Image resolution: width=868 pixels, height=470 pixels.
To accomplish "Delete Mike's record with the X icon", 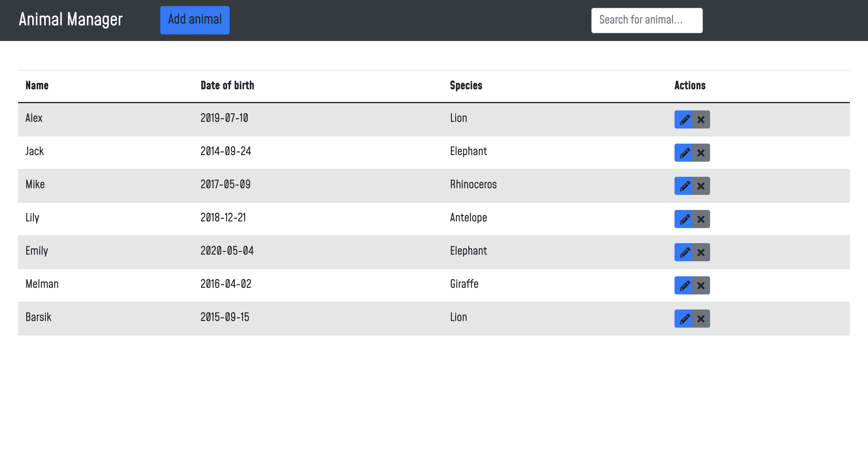I will point(701,186).
